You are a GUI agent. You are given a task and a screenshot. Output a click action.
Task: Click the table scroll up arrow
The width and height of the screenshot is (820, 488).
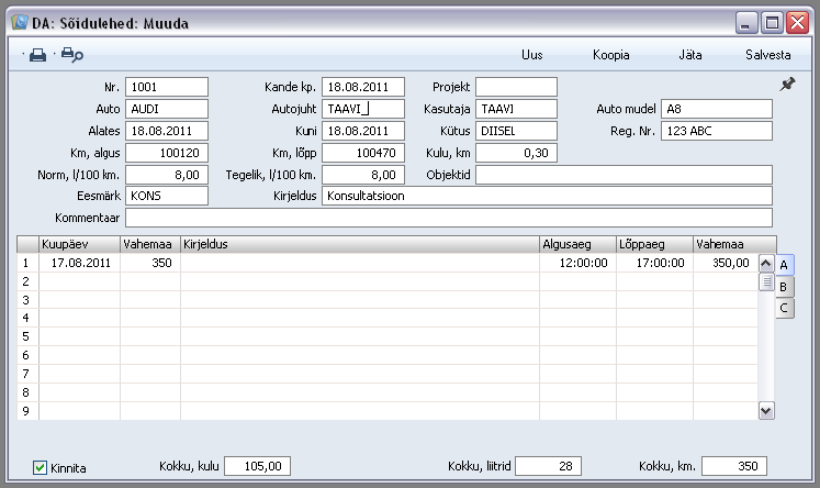766,263
